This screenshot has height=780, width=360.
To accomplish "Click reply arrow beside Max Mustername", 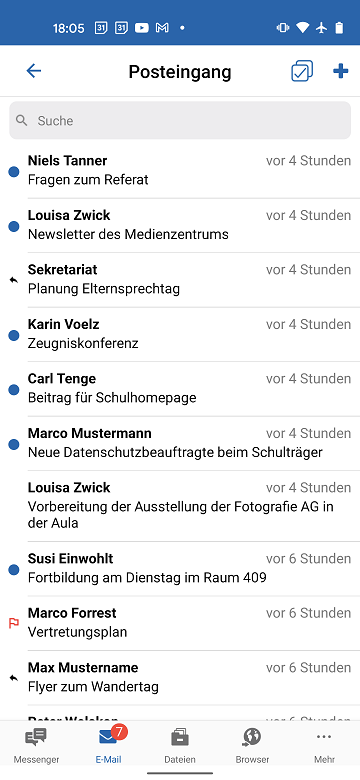I will point(14,678).
